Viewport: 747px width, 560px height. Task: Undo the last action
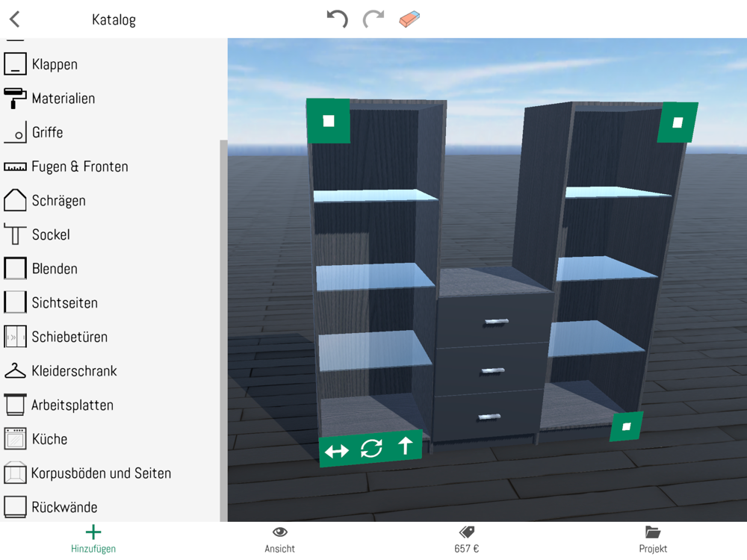(338, 19)
